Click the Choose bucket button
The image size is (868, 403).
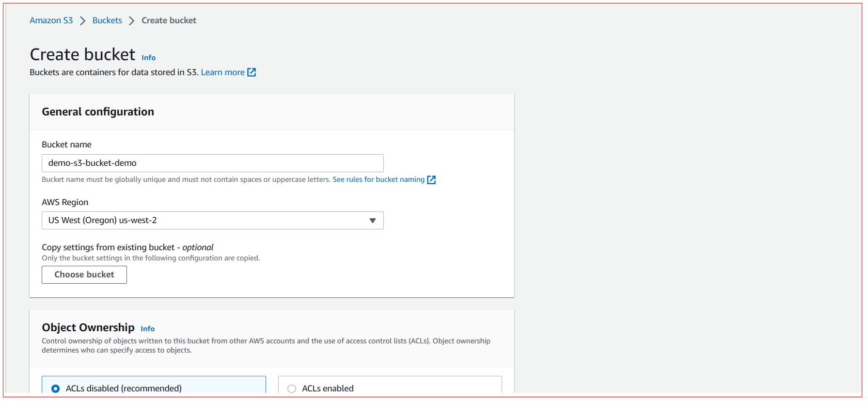84,274
